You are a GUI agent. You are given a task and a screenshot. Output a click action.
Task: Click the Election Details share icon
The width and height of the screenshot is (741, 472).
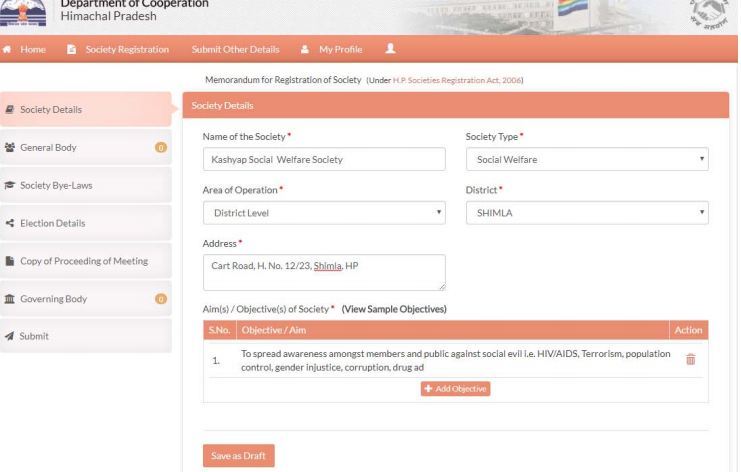tap(9, 223)
